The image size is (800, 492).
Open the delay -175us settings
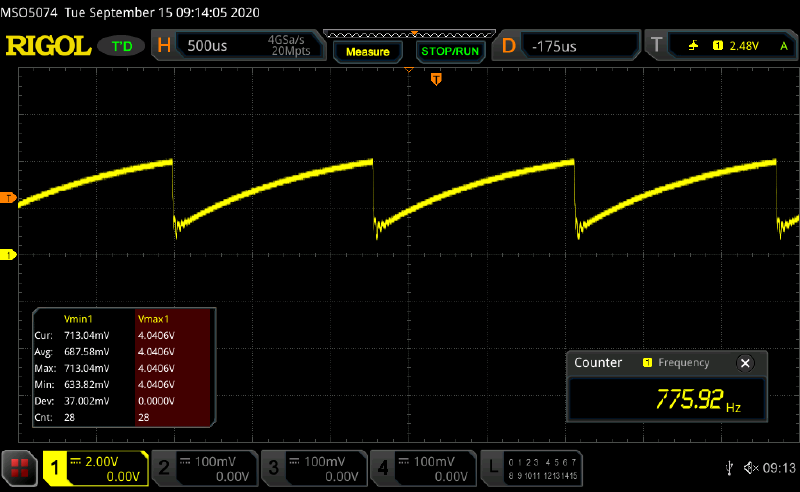pos(568,46)
